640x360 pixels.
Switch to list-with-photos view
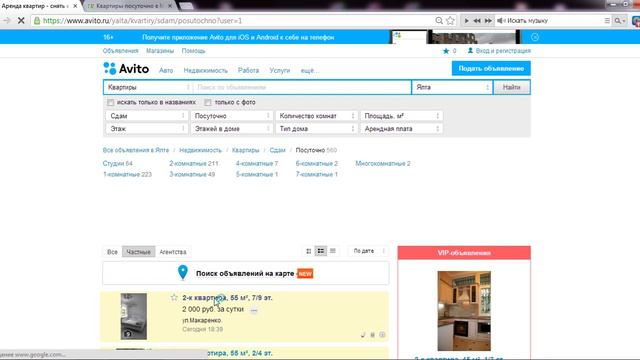[321, 251]
